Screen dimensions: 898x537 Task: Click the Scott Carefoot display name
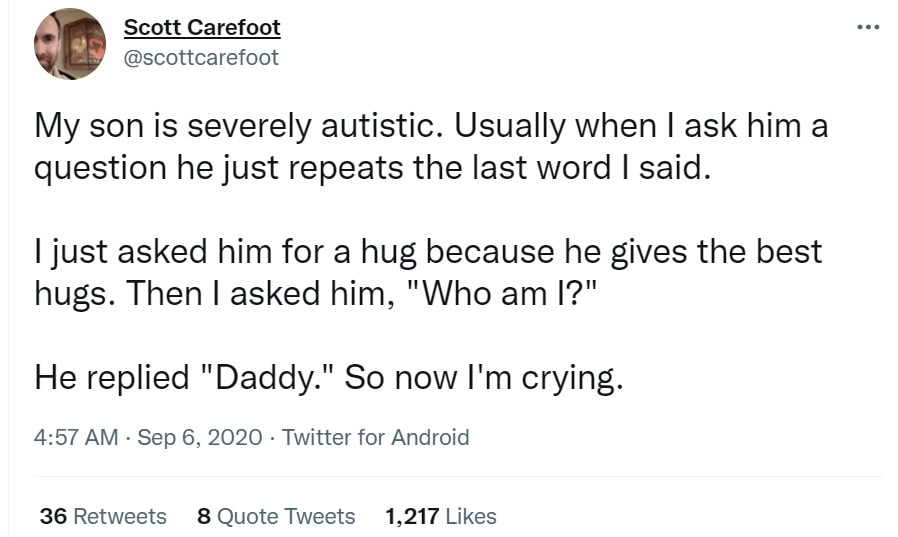tap(201, 27)
